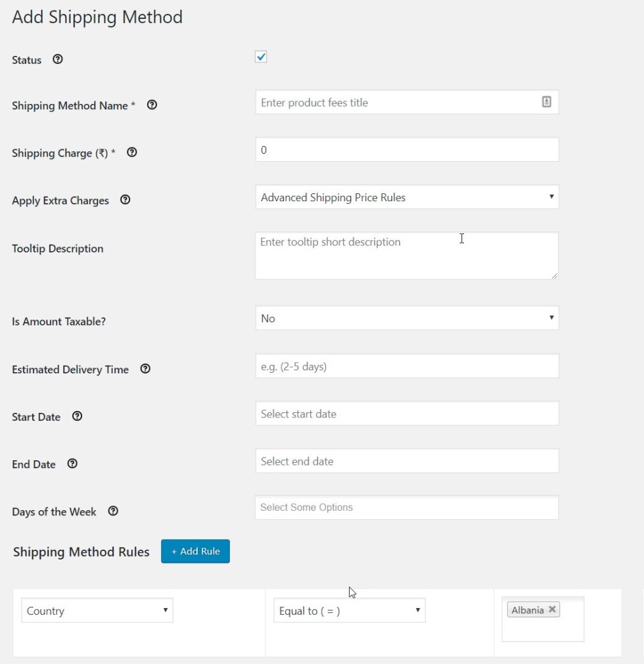
Task: Open the rule condition Country dropdown
Action: 97,610
